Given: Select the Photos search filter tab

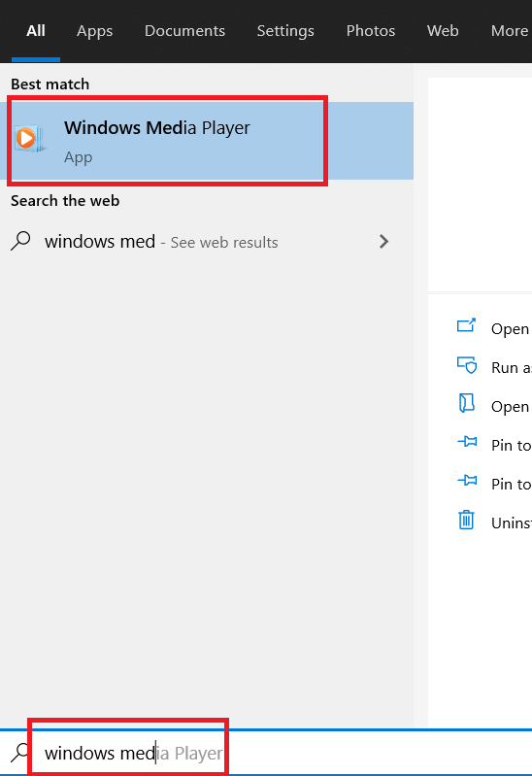Looking at the screenshot, I should pyautogui.click(x=370, y=31).
